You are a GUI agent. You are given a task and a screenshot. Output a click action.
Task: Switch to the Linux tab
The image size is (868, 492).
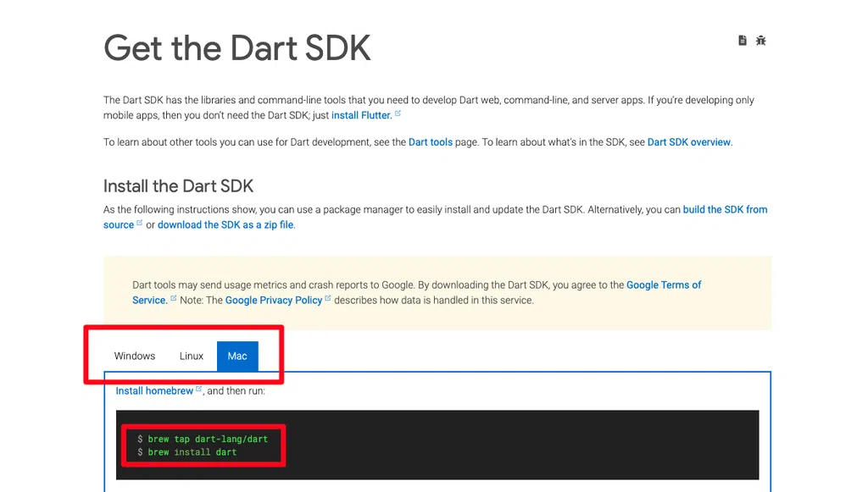tap(192, 356)
